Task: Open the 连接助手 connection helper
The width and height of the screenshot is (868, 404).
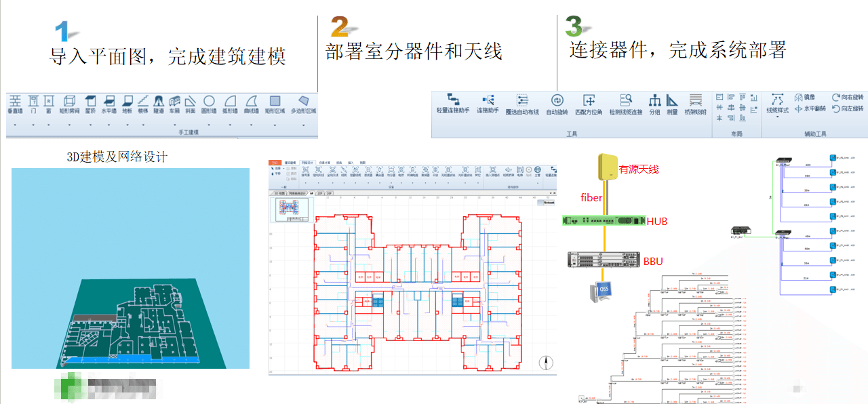Action: point(488,104)
